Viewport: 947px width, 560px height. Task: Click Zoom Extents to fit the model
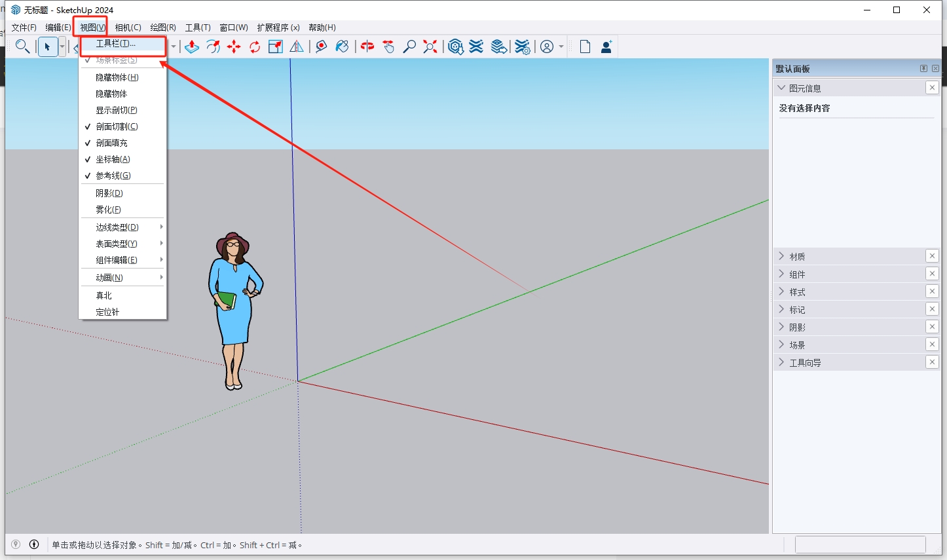[x=430, y=47]
